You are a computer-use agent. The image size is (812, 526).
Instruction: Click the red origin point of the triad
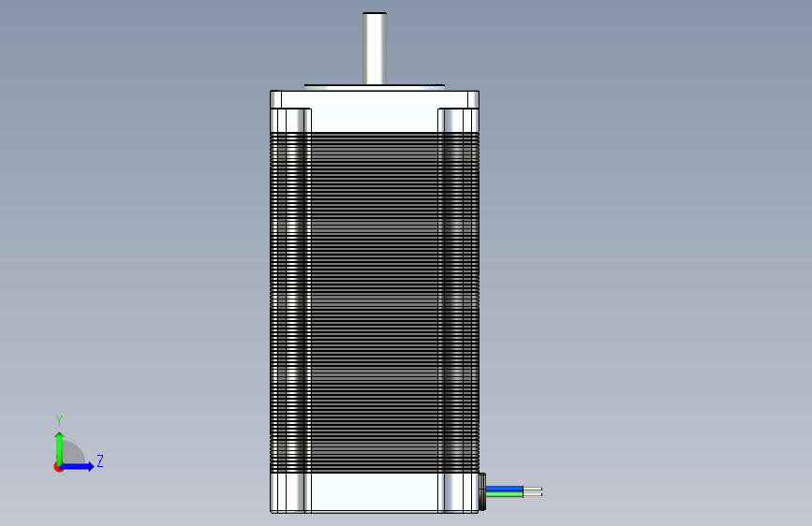pos(58,467)
